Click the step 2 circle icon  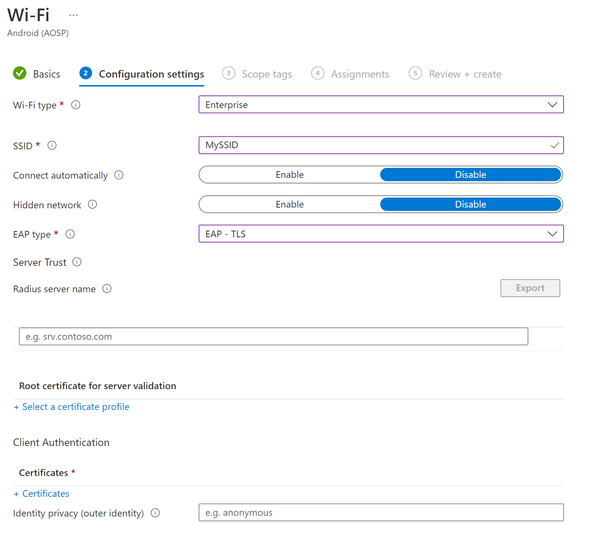[86, 73]
